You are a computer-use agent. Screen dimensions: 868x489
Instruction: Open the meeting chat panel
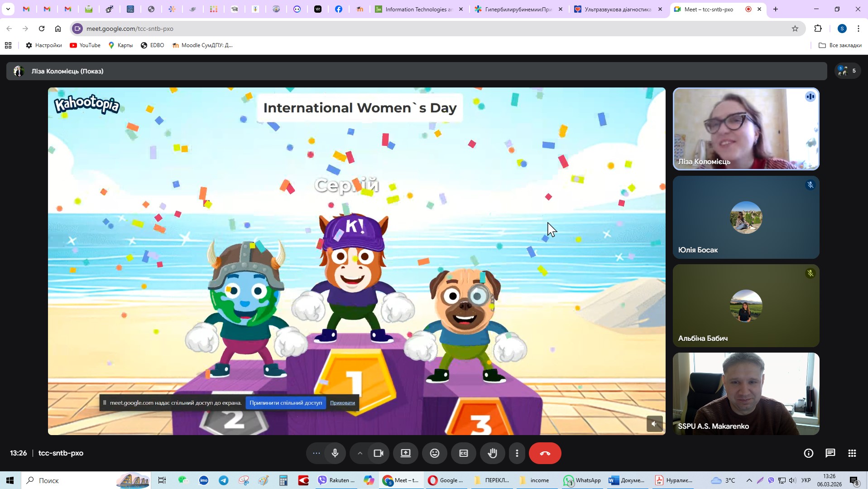830,453
